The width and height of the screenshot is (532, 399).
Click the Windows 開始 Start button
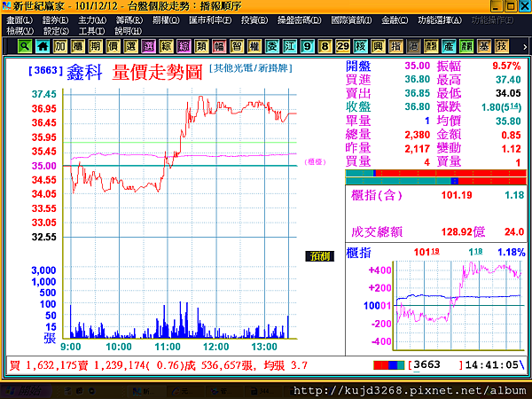coord(26,391)
